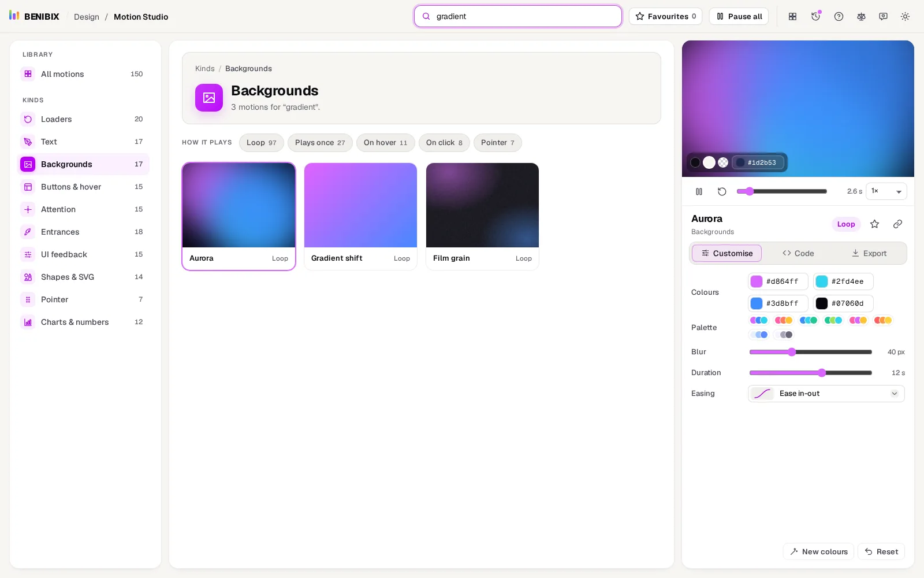Click the Design breadcrumb in header
This screenshot has height=578, width=924.
pyautogui.click(x=87, y=17)
